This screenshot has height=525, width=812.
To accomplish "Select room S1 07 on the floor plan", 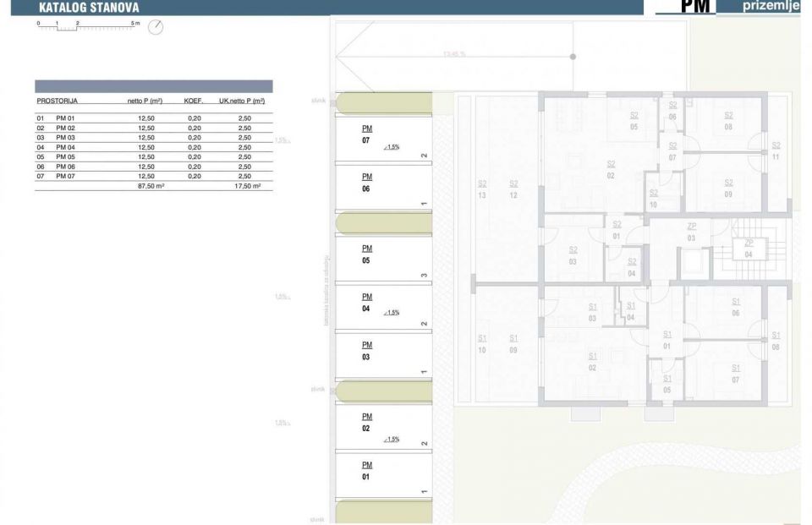I will tap(736, 373).
